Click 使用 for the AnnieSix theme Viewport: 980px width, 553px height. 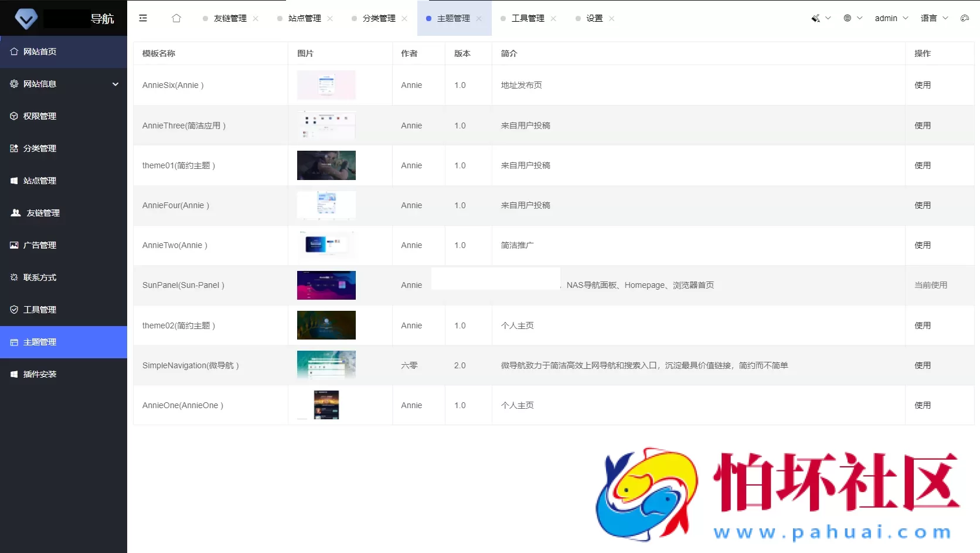point(923,85)
